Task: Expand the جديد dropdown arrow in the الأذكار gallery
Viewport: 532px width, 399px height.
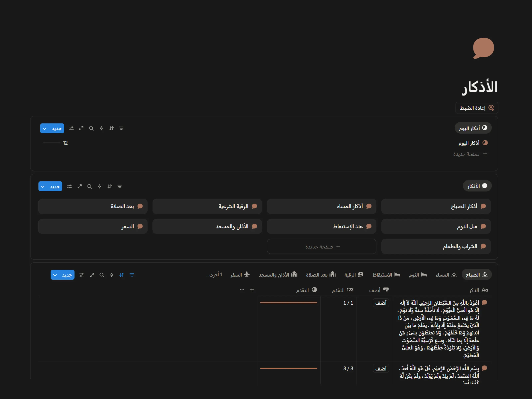Action: [x=43, y=187]
